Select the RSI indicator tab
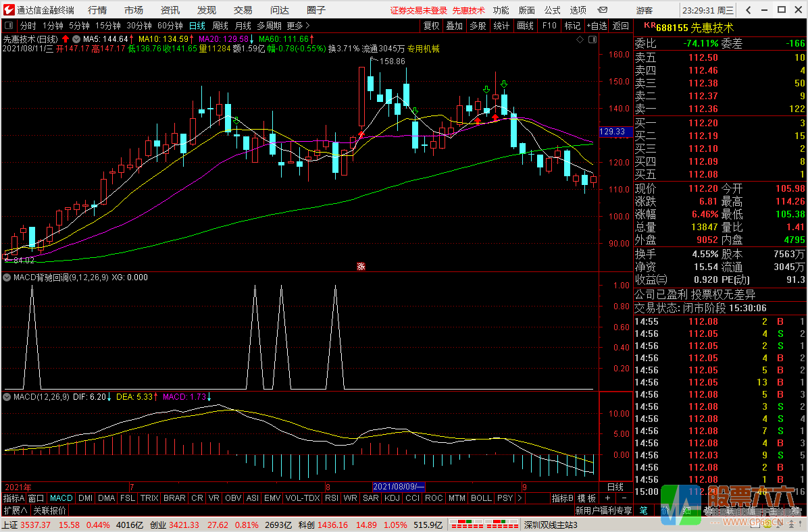The image size is (808, 532). point(332,498)
